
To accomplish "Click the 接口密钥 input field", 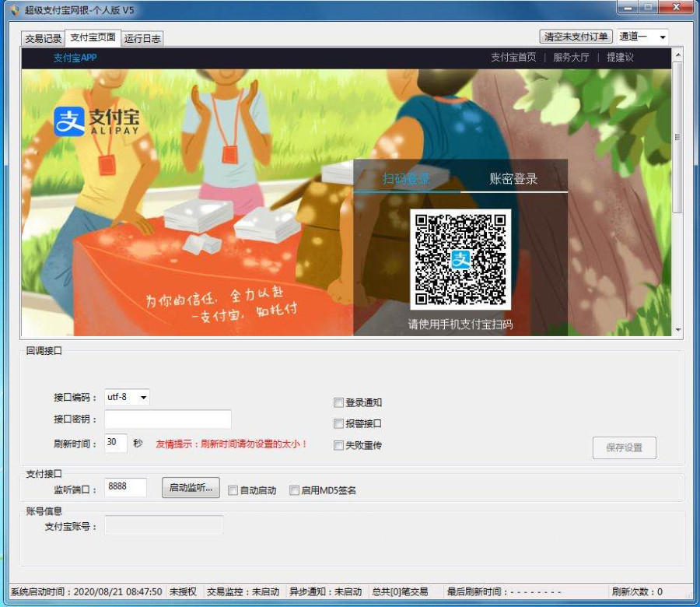I will click(x=168, y=419).
